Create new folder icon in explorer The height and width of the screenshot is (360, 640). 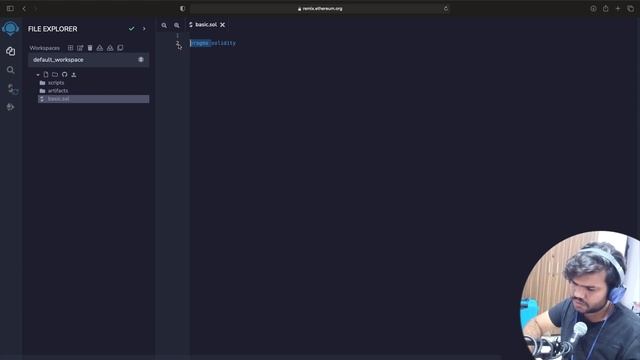pos(55,75)
